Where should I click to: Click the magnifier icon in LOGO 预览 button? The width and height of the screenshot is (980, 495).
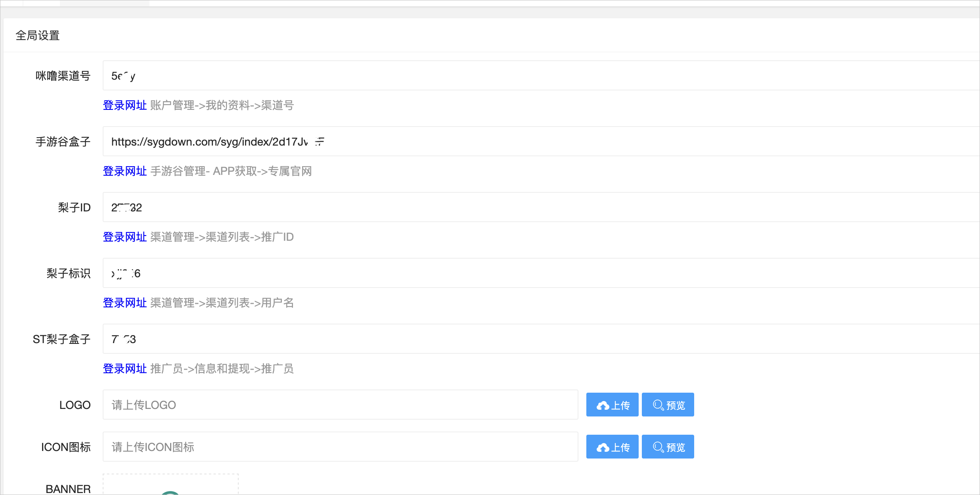coord(658,405)
